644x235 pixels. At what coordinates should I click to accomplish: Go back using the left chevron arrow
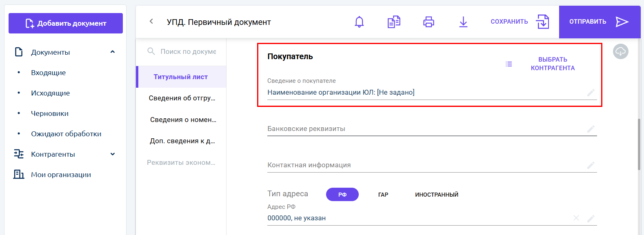click(151, 21)
